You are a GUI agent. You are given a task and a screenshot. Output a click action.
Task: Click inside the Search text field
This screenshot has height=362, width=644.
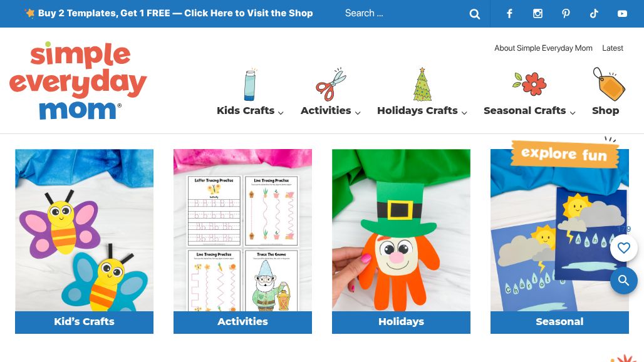pyautogui.click(x=405, y=13)
